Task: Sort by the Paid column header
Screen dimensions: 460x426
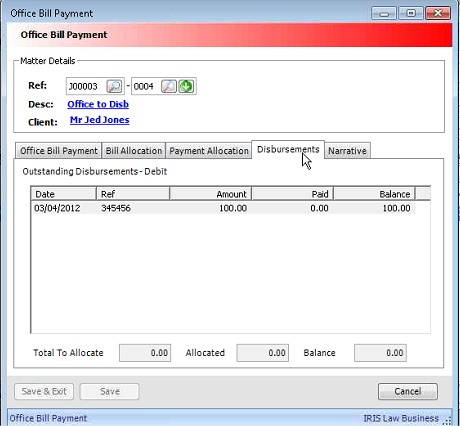Action: [x=292, y=194]
